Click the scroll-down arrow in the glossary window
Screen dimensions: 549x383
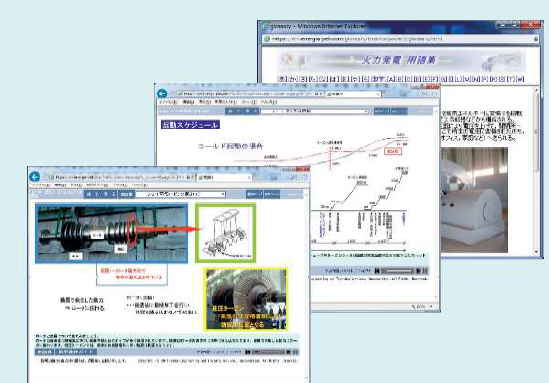(536, 252)
